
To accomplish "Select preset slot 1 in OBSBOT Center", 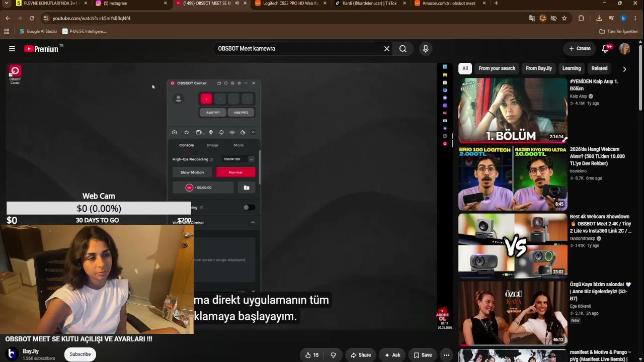I will pyautogui.click(x=206, y=99).
